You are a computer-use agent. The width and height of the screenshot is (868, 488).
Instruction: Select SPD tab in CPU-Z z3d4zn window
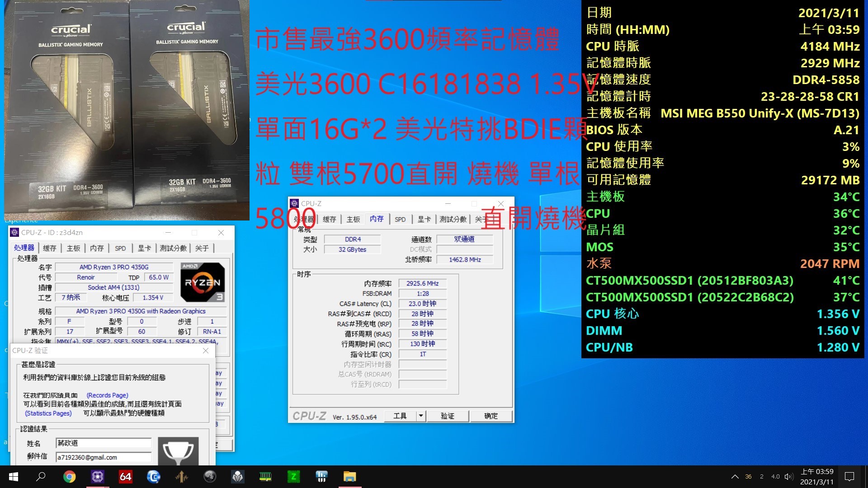click(120, 248)
